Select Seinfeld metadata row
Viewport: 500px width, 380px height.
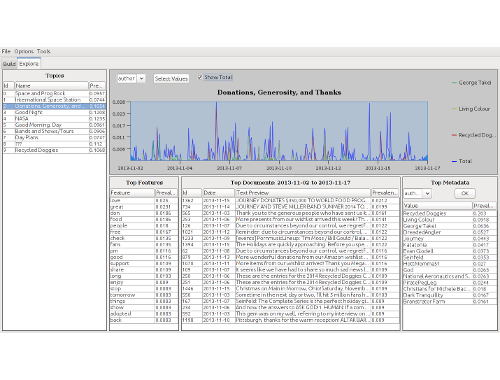tap(450, 257)
